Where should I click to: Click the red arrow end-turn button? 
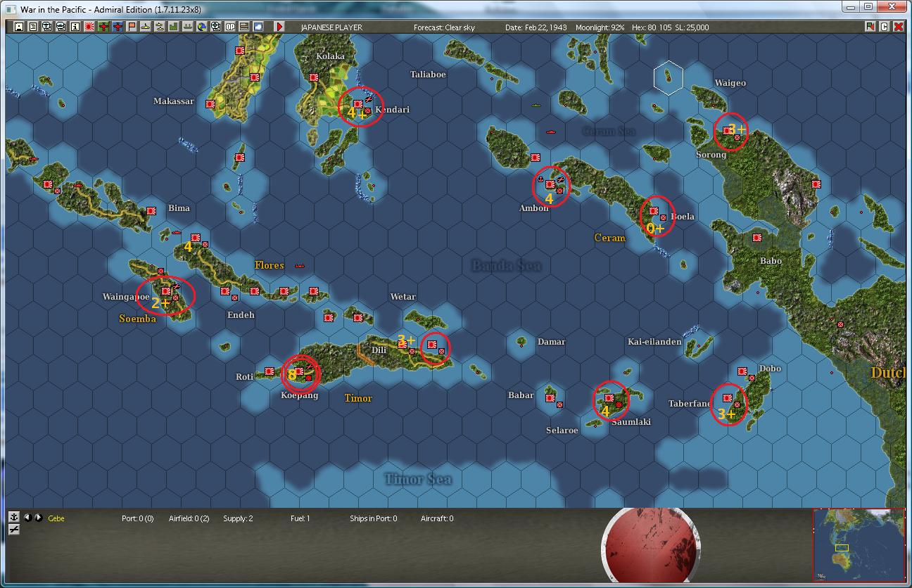click(x=279, y=27)
